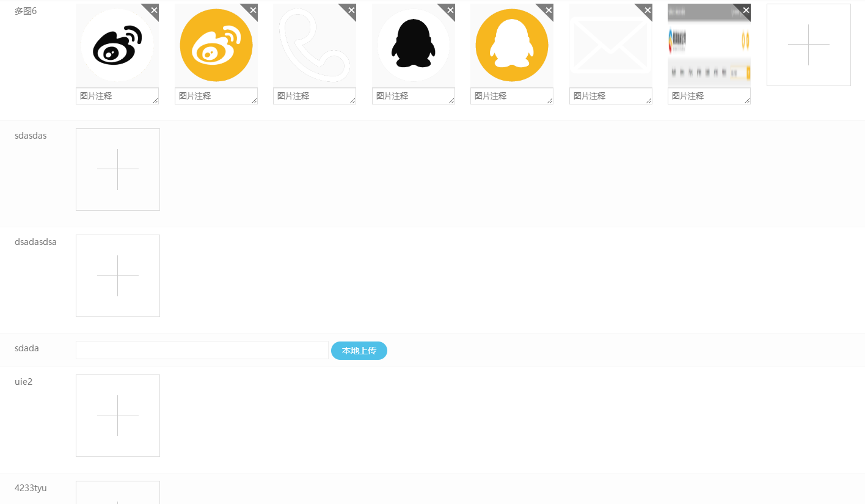Edit caption under black Weibo image
This screenshot has width=865, height=504.
pos(117,96)
